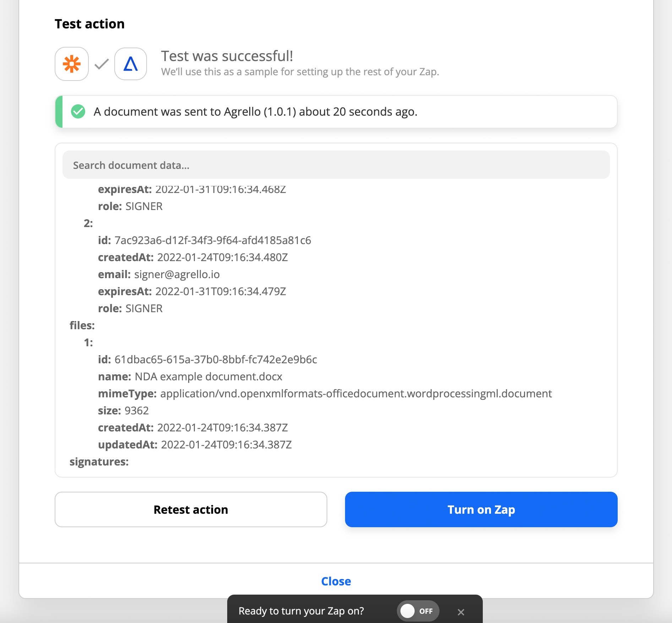Toggle the Zap OFF switch on
This screenshot has width=672, height=623.
[x=418, y=611]
